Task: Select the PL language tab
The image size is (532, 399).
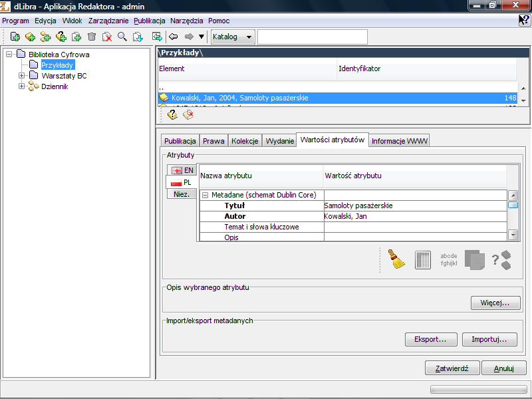Action: (182, 182)
